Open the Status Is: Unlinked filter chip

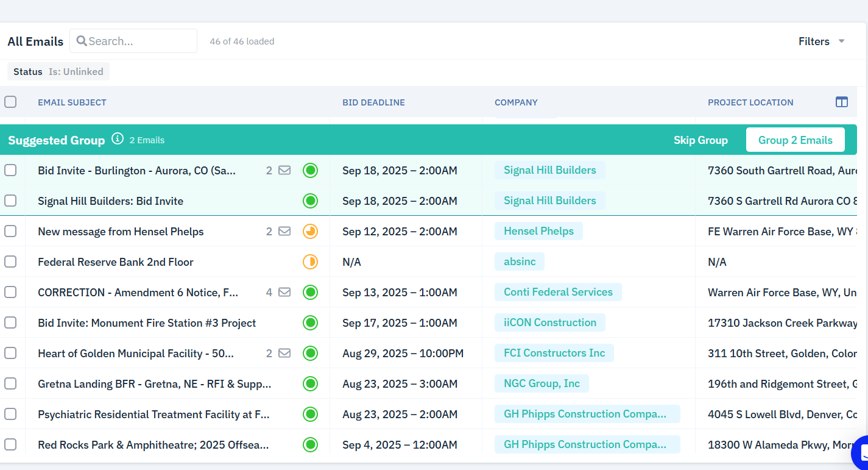58,71
